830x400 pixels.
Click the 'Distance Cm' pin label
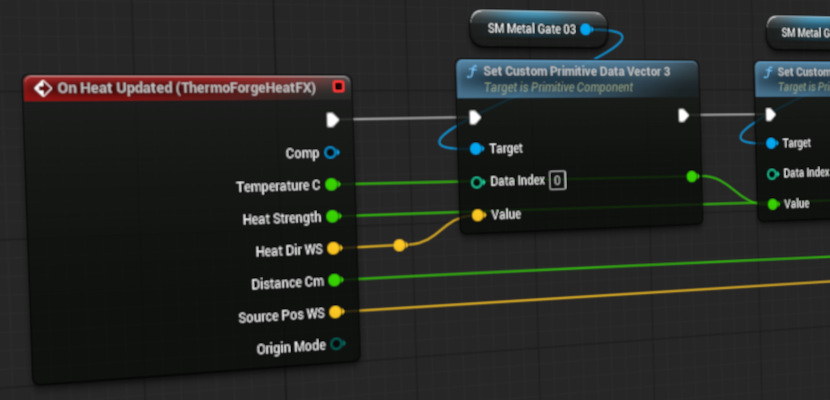tap(287, 283)
